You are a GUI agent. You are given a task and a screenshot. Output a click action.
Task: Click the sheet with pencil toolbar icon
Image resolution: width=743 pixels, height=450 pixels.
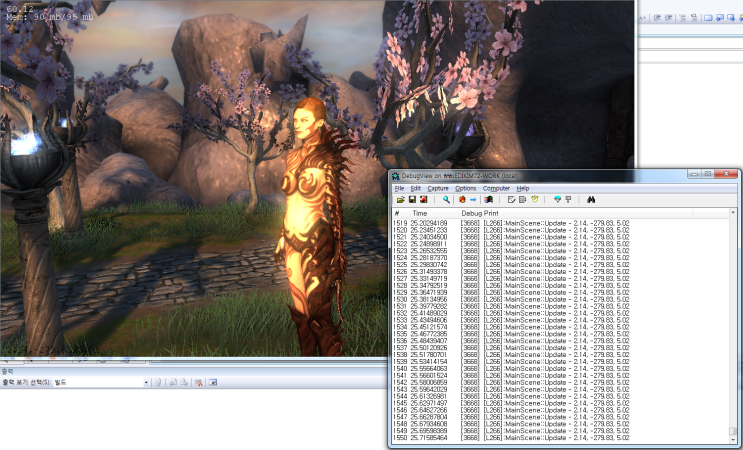pyautogui.click(x=511, y=200)
